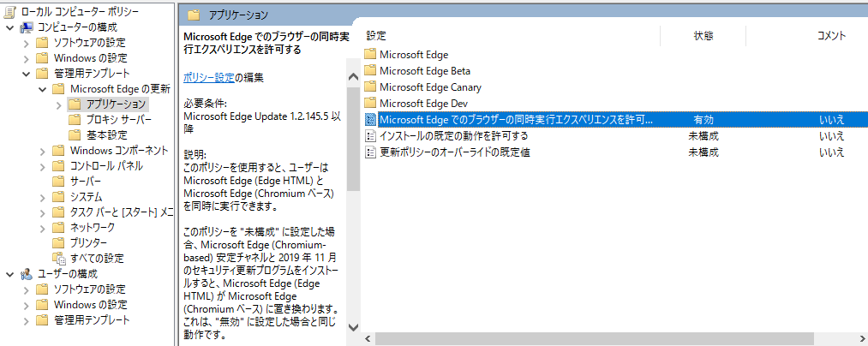Select Windows の設定 under コンピューターの構成
Image resolution: width=868 pixels, height=346 pixels.
(90, 58)
